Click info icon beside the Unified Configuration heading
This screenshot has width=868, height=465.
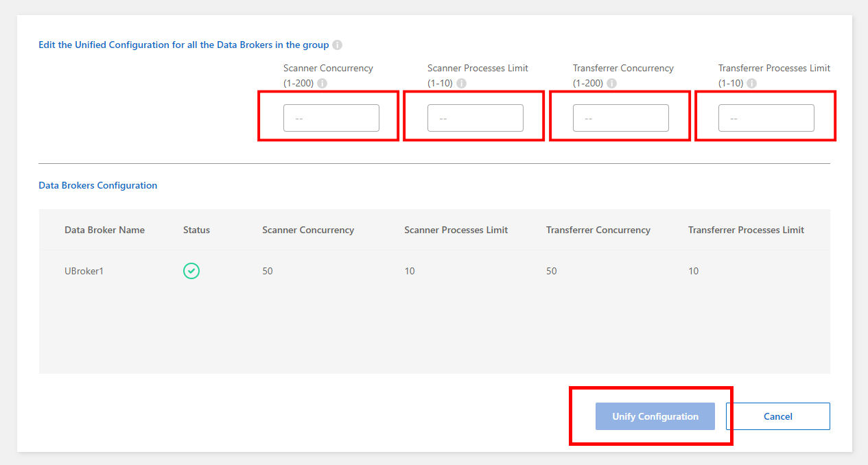[x=337, y=45]
